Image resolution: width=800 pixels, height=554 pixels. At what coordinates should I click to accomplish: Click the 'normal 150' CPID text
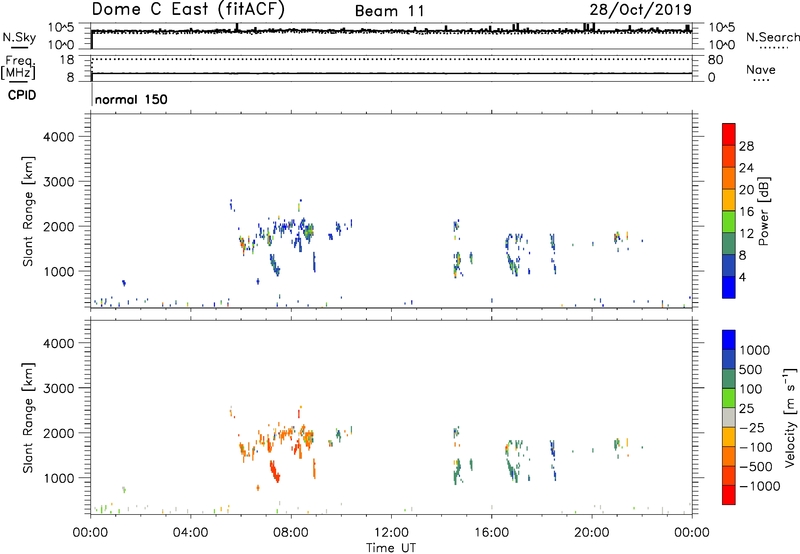click(x=131, y=99)
